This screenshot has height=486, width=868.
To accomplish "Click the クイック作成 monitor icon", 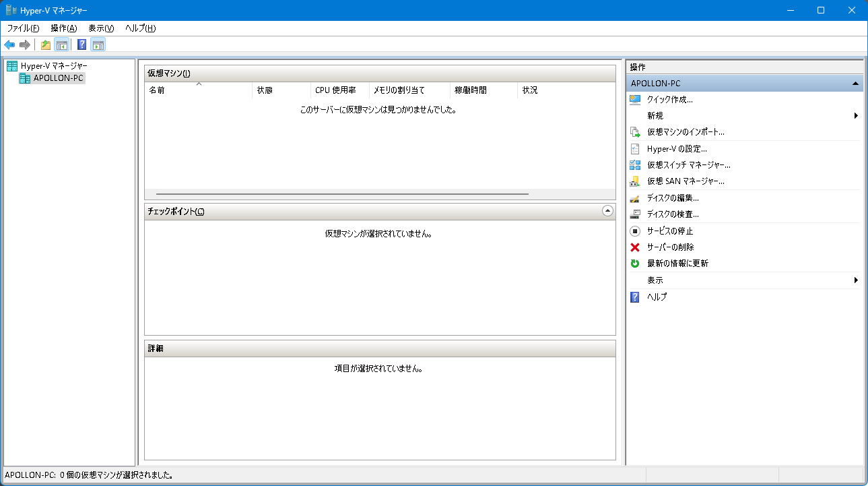I will pyautogui.click(x=635, y=99).
